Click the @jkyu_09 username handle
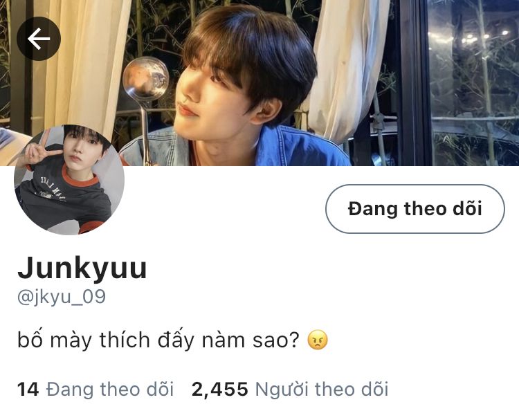The width and height of the screenshot is (519, 420). 61,297
